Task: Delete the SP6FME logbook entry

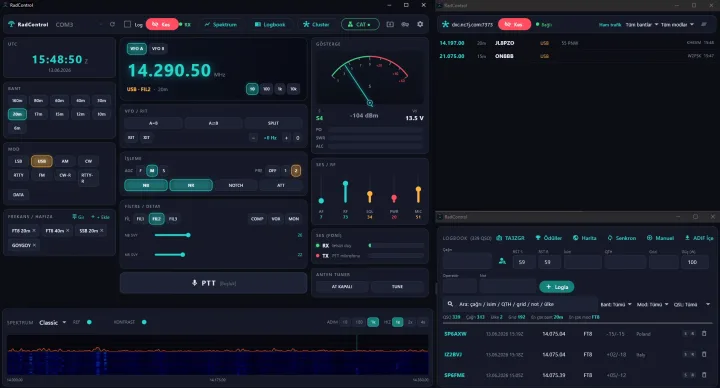Action: pos(704,375)
